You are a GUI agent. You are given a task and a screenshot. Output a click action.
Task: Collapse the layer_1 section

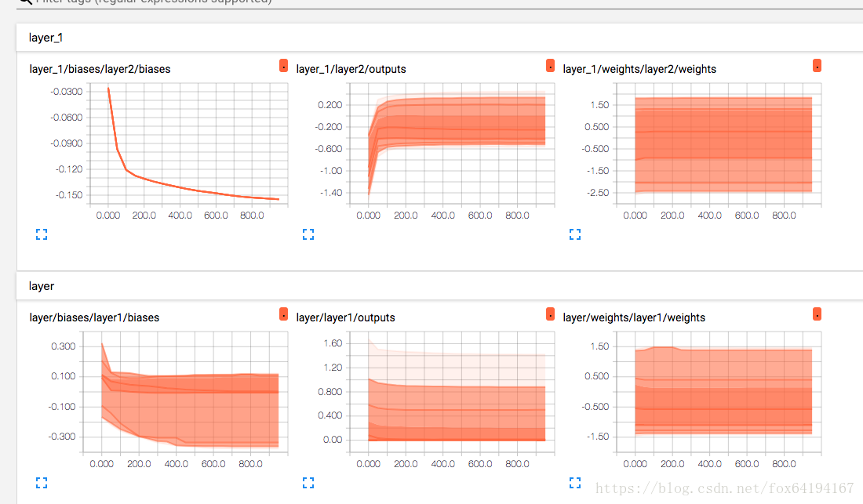tap(43, 37)
